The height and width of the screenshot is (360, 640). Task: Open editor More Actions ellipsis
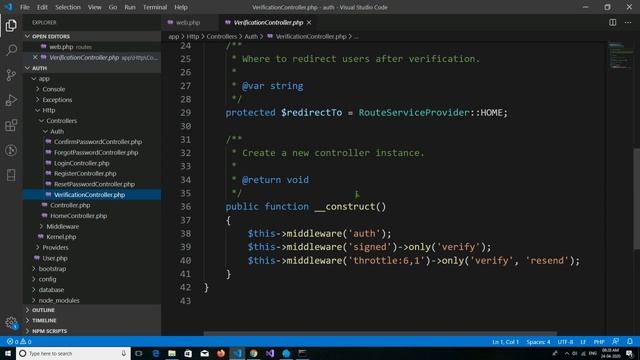click(628, 22)
